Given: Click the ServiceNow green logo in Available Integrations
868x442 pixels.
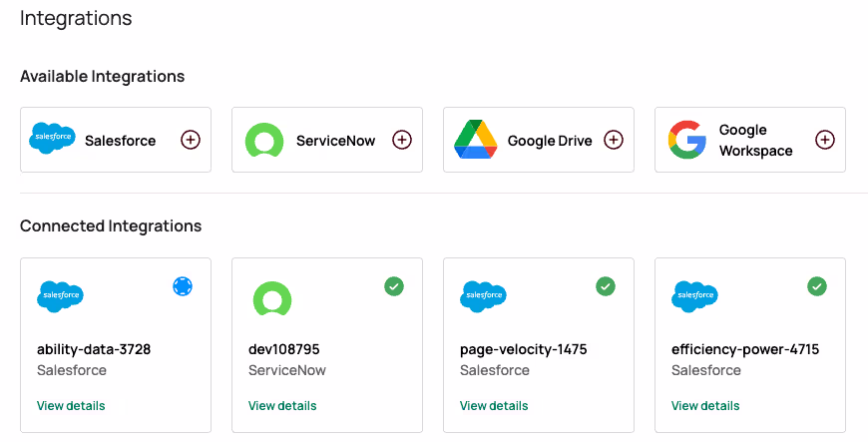Looking at the screenshot, I should [x=264, y=140].
